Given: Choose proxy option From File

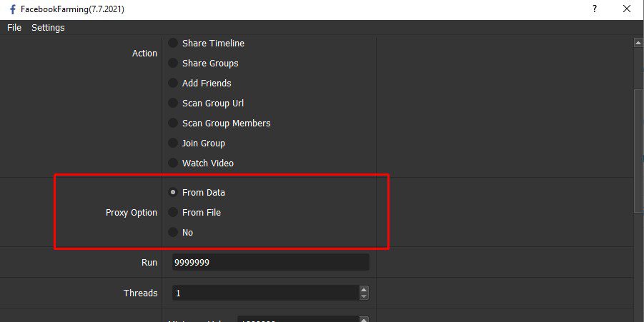Looking at the screenshot, I should (x=194, y=212).
